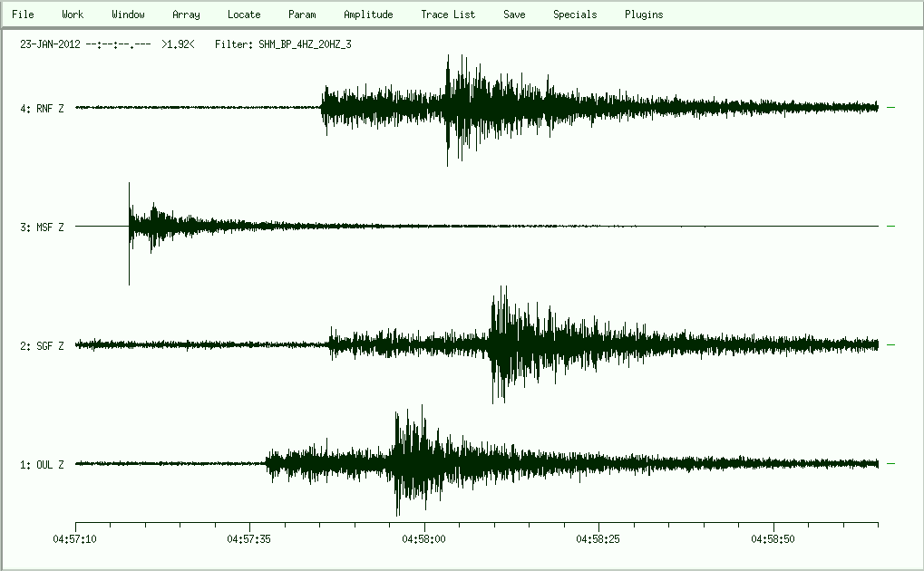
Task: Open the Trace List menu
Action: tap(448, 15)
